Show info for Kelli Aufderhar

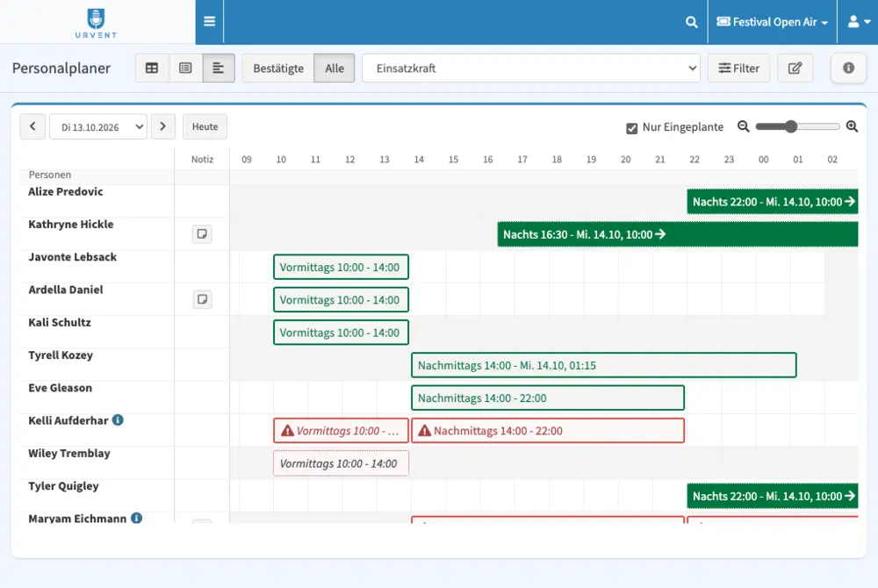(118, 420)
